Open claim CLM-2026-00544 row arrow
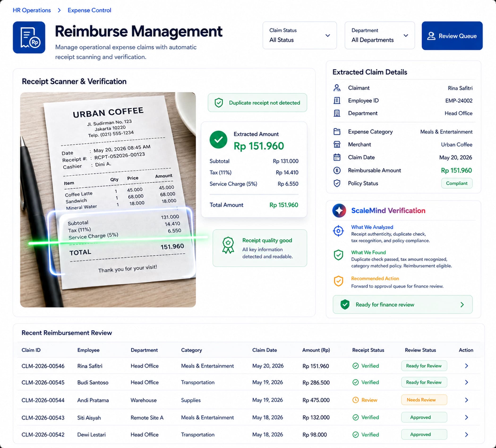This screenshot has height=448, width=496. click(466, 400)
